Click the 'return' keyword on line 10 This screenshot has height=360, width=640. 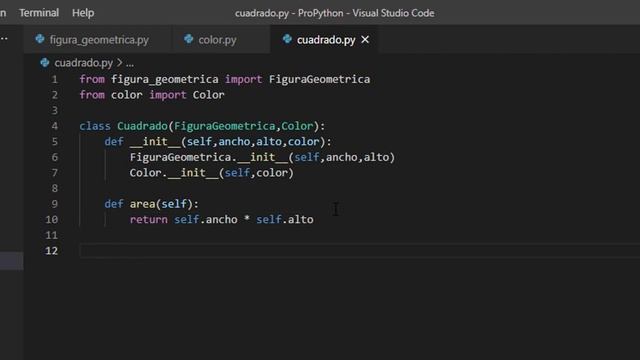tap(149, 220)
